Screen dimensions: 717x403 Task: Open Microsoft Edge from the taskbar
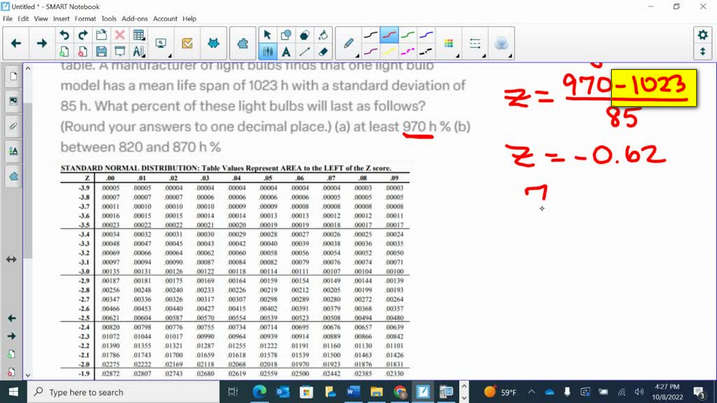pyautogui.click(x=259, y=392)
